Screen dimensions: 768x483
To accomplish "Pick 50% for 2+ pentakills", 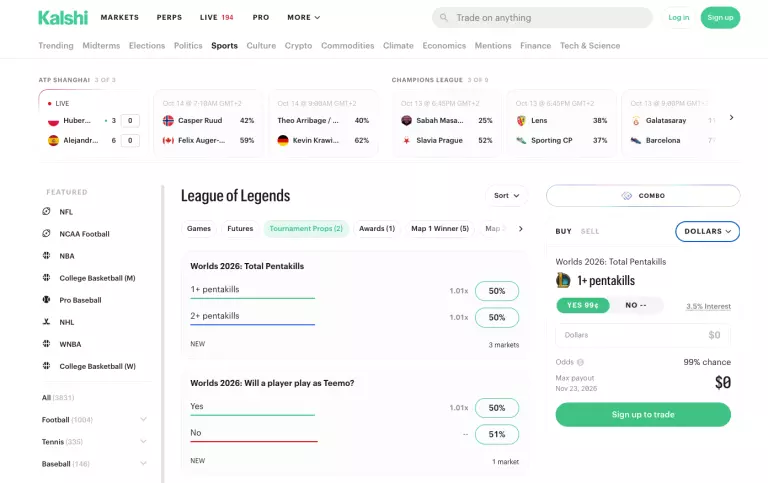I will (x=497, y=317).
